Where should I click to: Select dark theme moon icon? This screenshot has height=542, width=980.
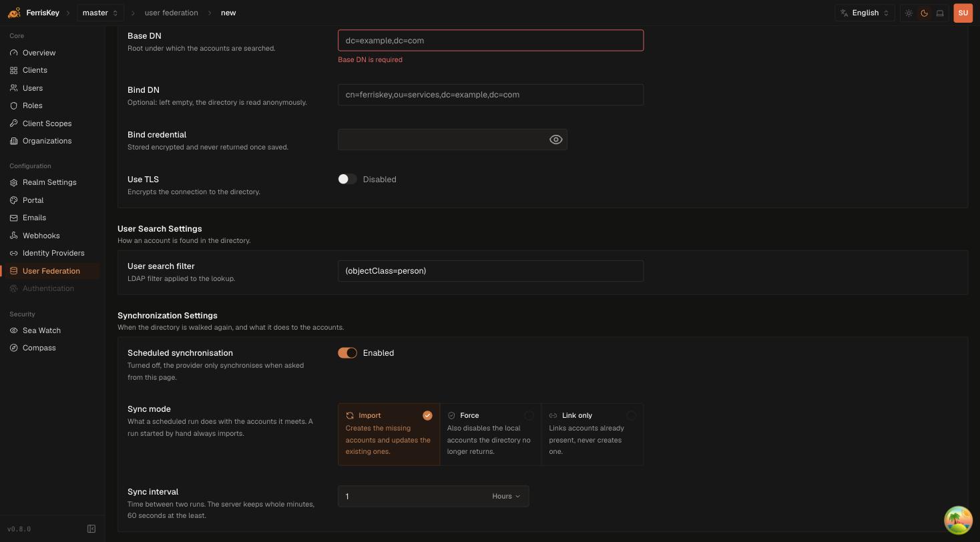click(x=925, y=13)
